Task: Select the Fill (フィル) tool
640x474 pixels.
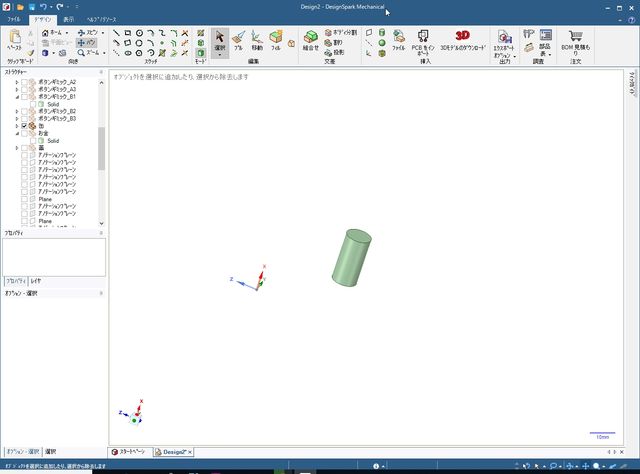Action: click(276, 40)
